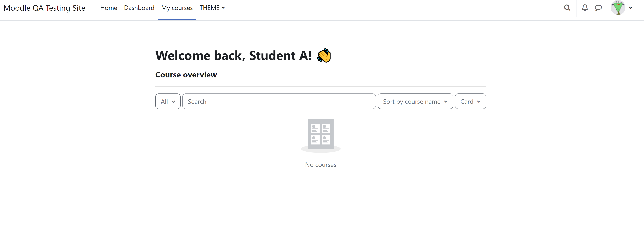This screenshot has width=644, height=236.
Task: Open the All courses filter dropdown
Action: [168, 101]
